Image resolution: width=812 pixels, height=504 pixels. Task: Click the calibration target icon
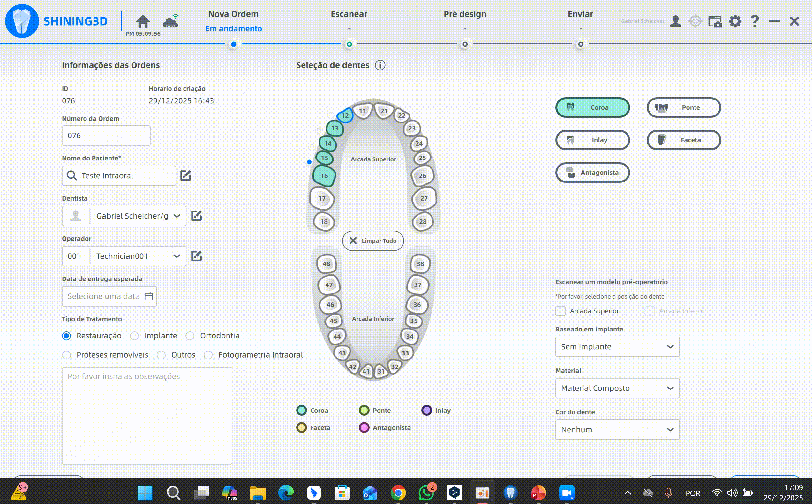695,21
